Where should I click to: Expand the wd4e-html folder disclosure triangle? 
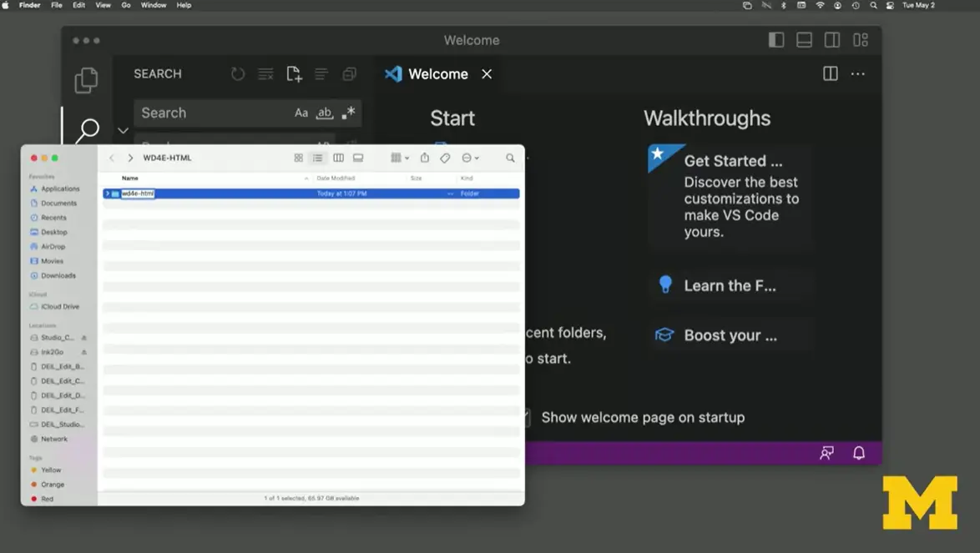pos(108,193)
